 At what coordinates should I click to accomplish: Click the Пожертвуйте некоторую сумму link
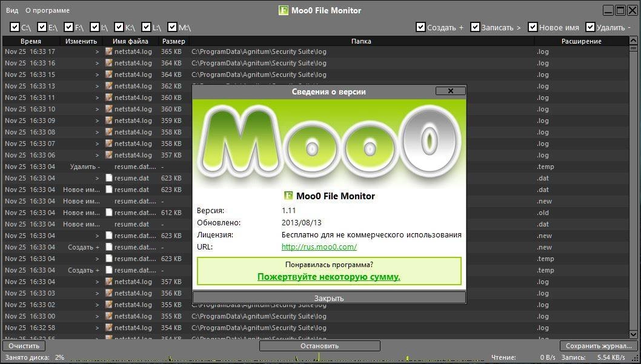[328, 277]
